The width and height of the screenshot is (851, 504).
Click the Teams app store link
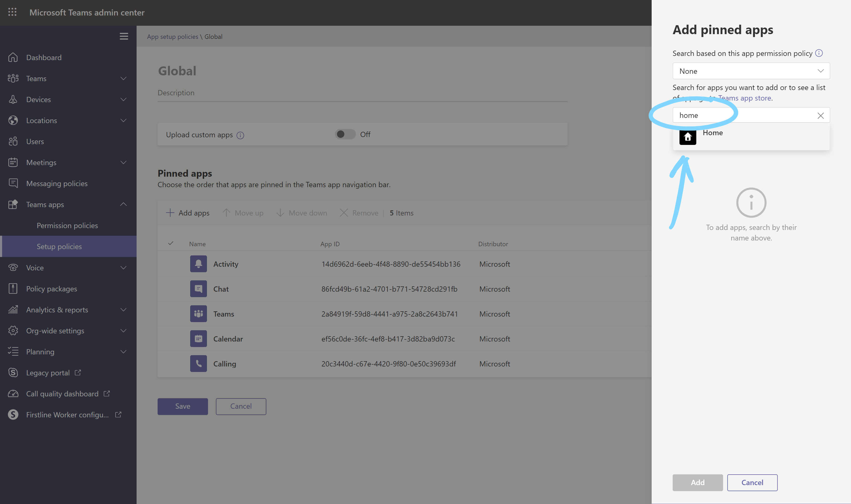744,98
